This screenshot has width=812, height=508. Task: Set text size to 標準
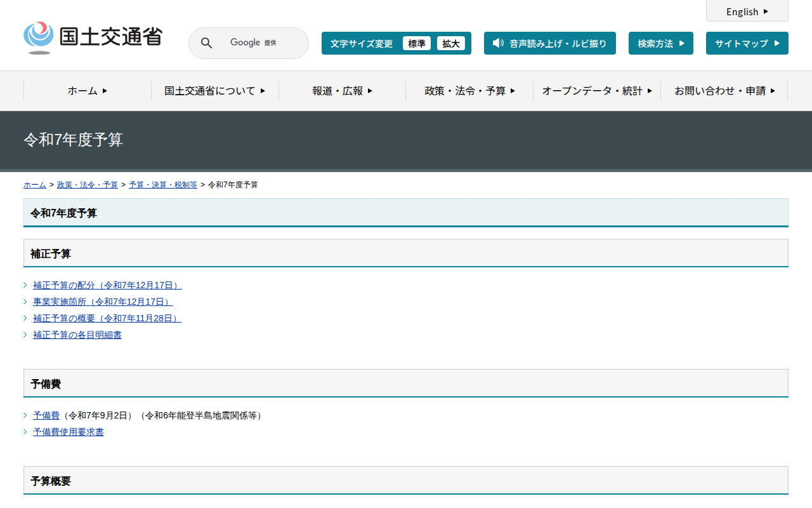417,43
